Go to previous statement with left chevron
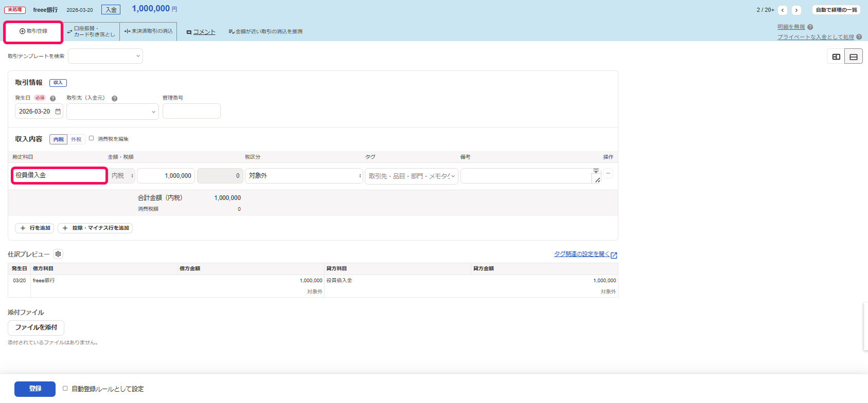 tap(783, 10)
